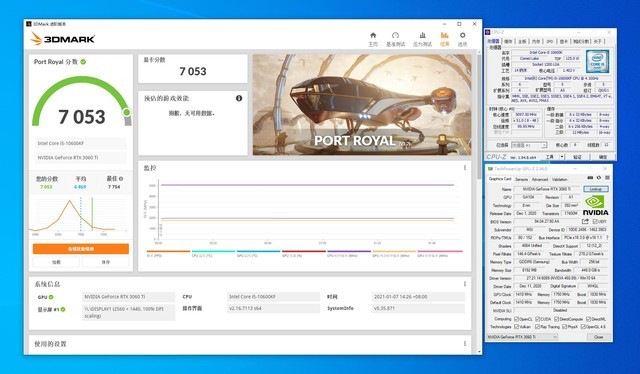Select the CPU-Z graphics (显卡) tab
Screen dimensions: 640x374
pos(563,41)
